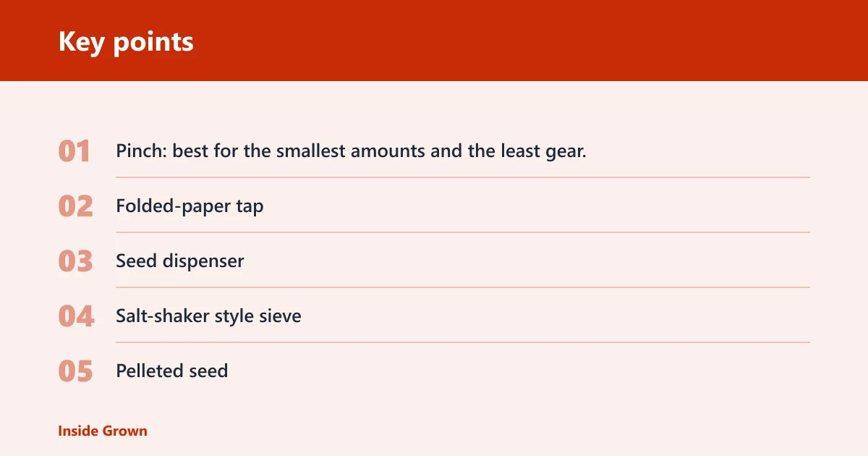Select the number 01 marker
Viewport: 868px width, 456px height.
coord(75,151)
